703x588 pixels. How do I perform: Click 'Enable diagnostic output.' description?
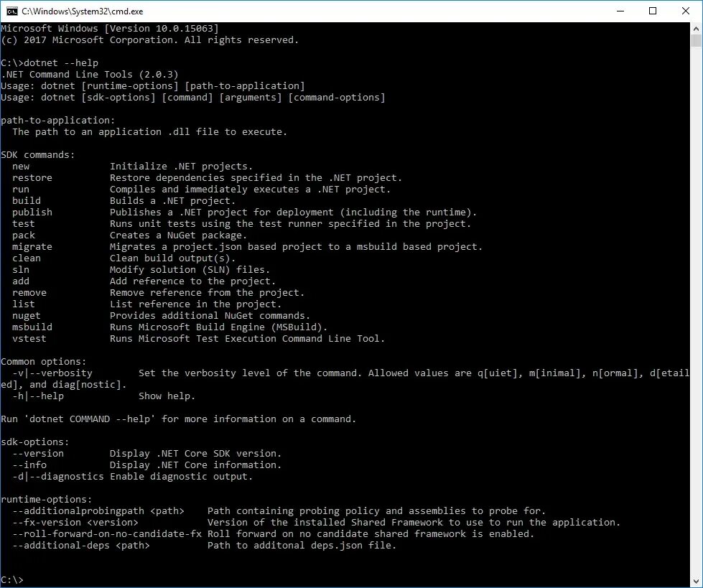[181, 477]
